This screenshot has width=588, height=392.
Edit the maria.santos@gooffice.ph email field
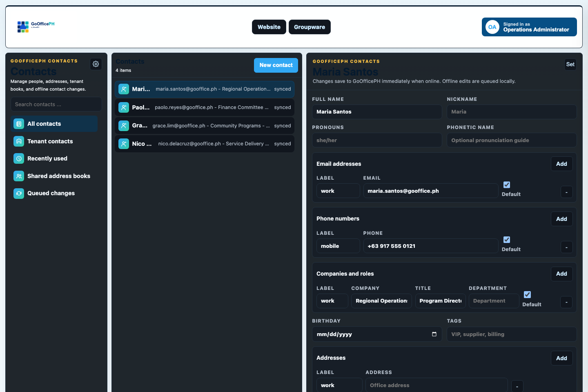tap(431, 191)
